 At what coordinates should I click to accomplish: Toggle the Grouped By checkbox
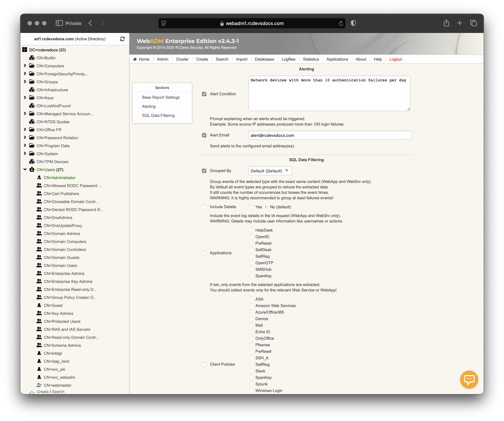click(204, 171)
